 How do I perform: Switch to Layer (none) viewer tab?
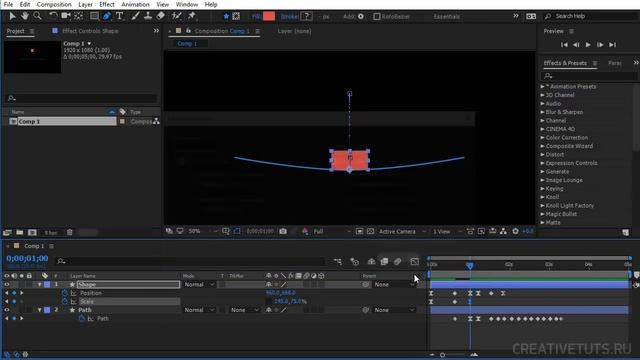[x=294, y=31]
